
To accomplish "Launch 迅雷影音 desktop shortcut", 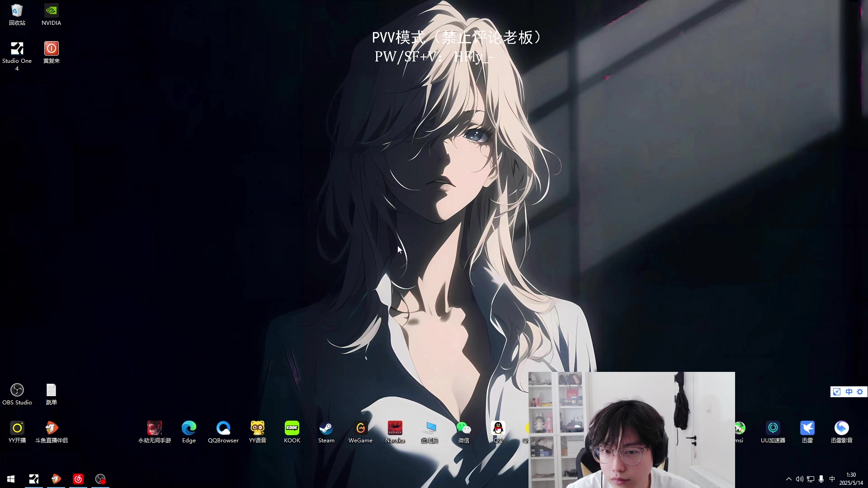I will click(842, 432).
